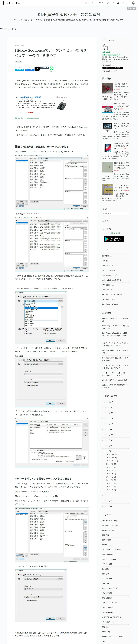
Task: Open the セルロースナノファイバー ballpoint pen thumbnail
Action: [x=108, y=190]
